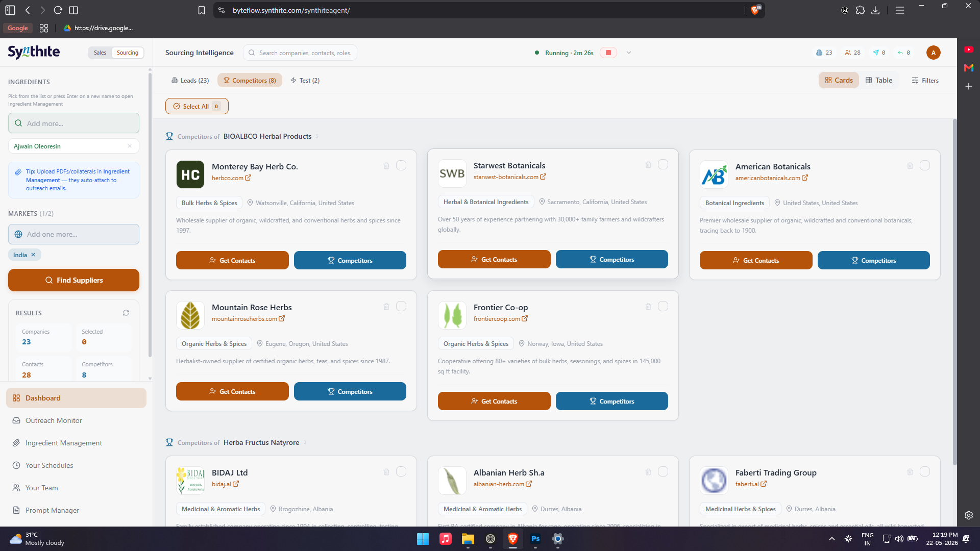The height and width of the screenshot is (551, 980).
Task: Open Your Schedules in sidebar
Action: click(x=76, y=465)
